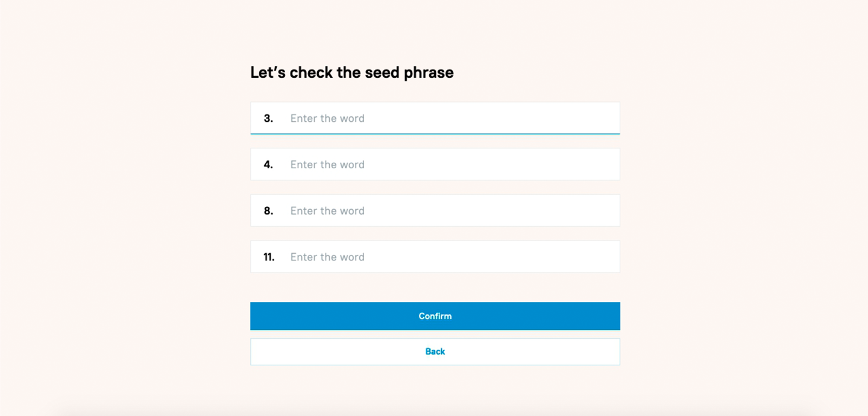Viewport: 868px width, 416px height.
Task: Activate the word 8 input field
Action: click(435, 210)
